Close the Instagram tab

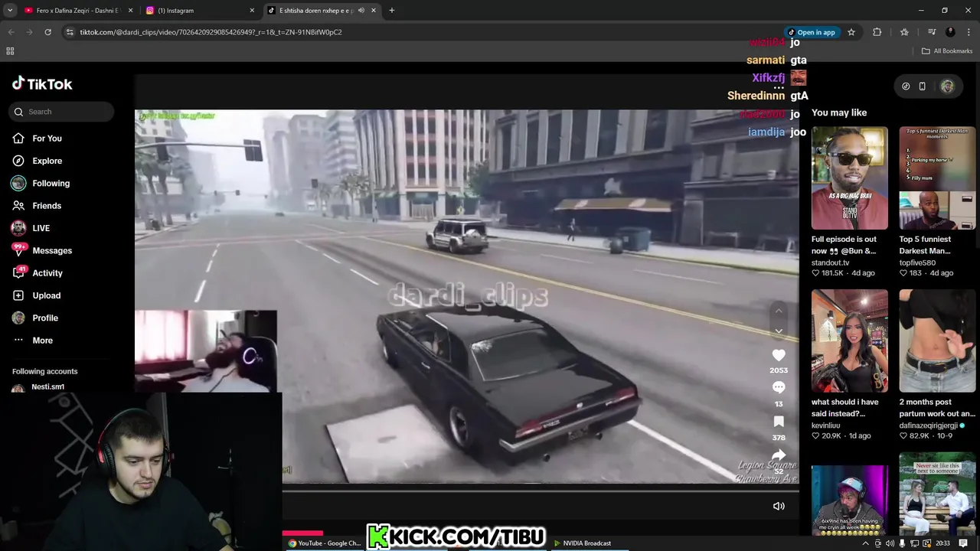pyautogui.click(x=252, y=11)
